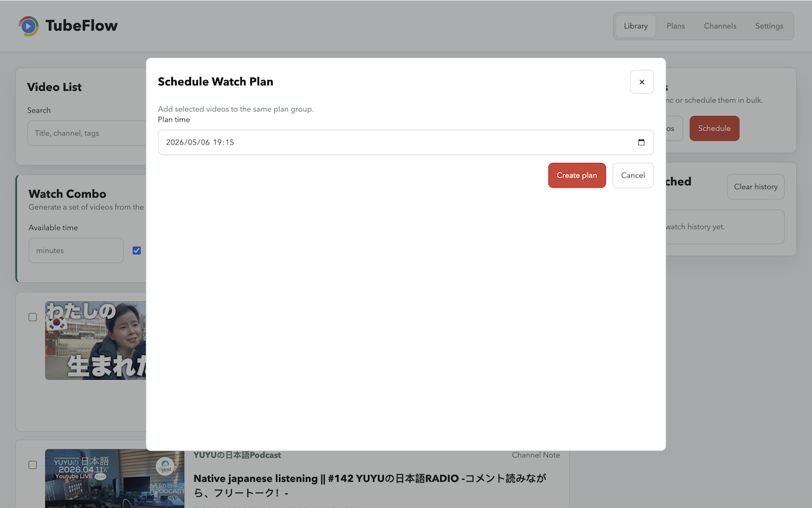Select the YUYU Podcast video checkbox
The width and height of the screenshot is (812, 508).
tap(32, 465)
